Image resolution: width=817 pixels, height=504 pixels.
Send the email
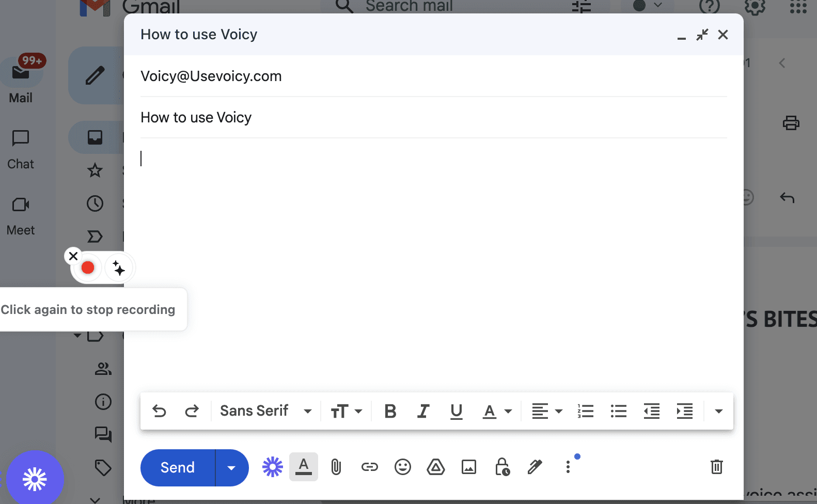(178, 467)
